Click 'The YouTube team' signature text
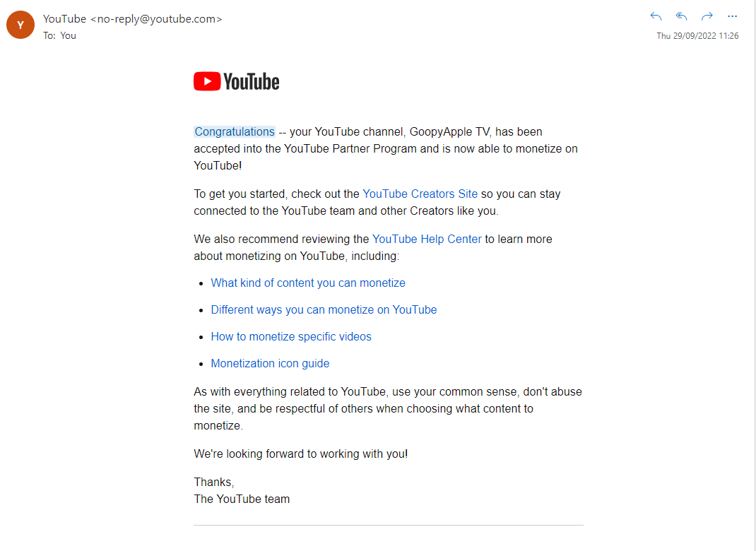This screenshot has height=551, width=756. coord(242,499)
